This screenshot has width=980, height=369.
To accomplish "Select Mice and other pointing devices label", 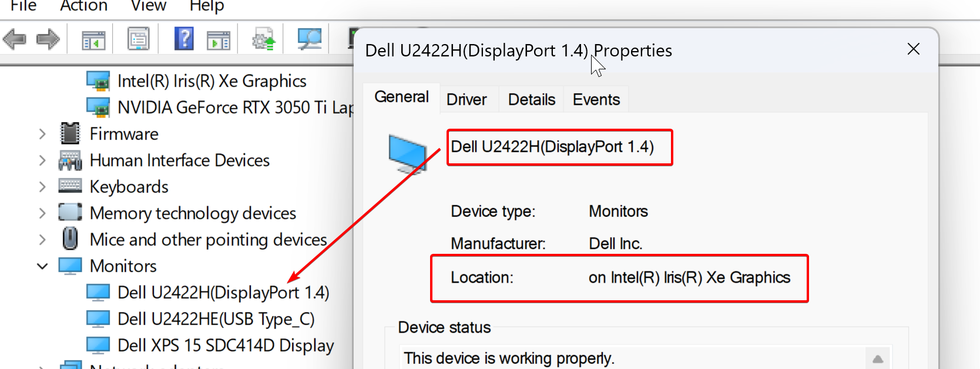I will 208,240.
